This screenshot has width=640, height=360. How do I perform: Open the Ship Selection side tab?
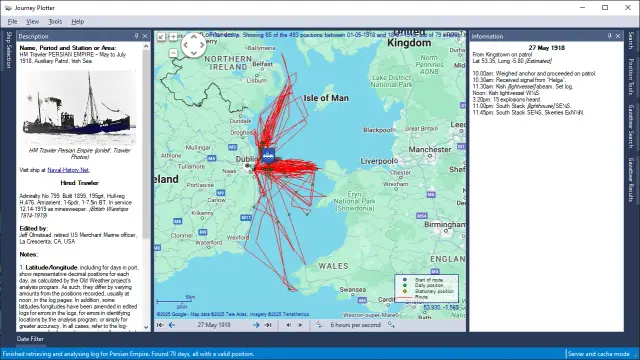click(x=9, y=50)
